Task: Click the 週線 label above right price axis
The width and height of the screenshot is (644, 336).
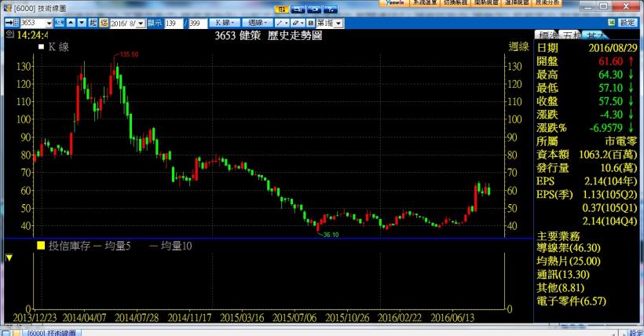Action: (518, 47)
